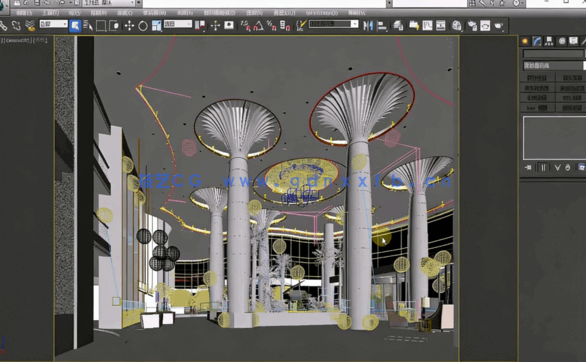Open the selection filter dropdown
Viewport: 586px width, 362px height.
click(x=53, y=24)
